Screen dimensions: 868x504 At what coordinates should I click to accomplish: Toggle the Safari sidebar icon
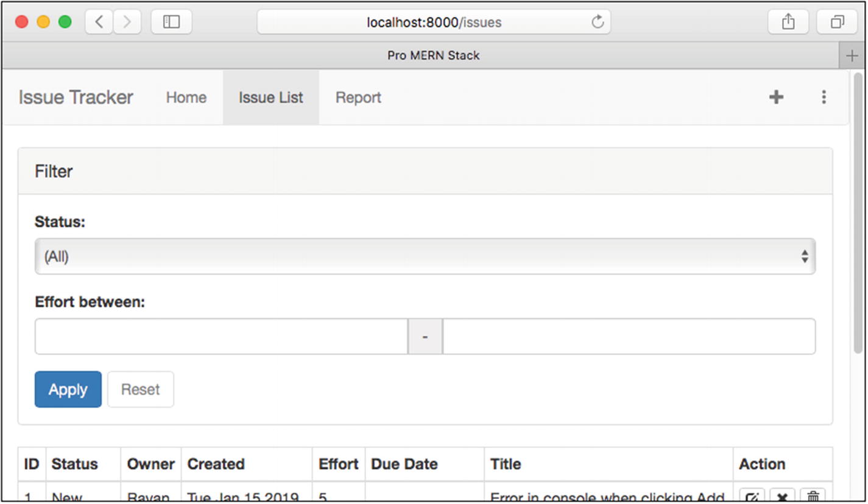point(171,23)
